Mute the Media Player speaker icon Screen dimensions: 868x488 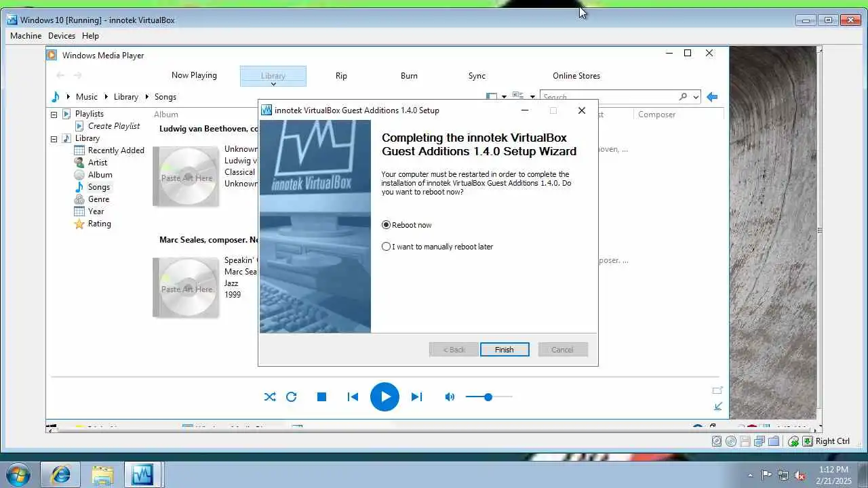click(450, 397)
